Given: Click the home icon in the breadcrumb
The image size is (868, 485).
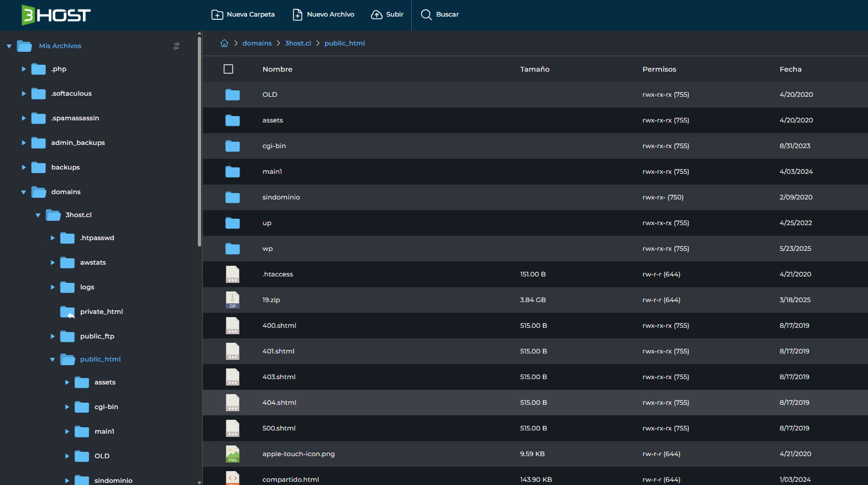Looking at the screenshot, I should tap(224, 43).
